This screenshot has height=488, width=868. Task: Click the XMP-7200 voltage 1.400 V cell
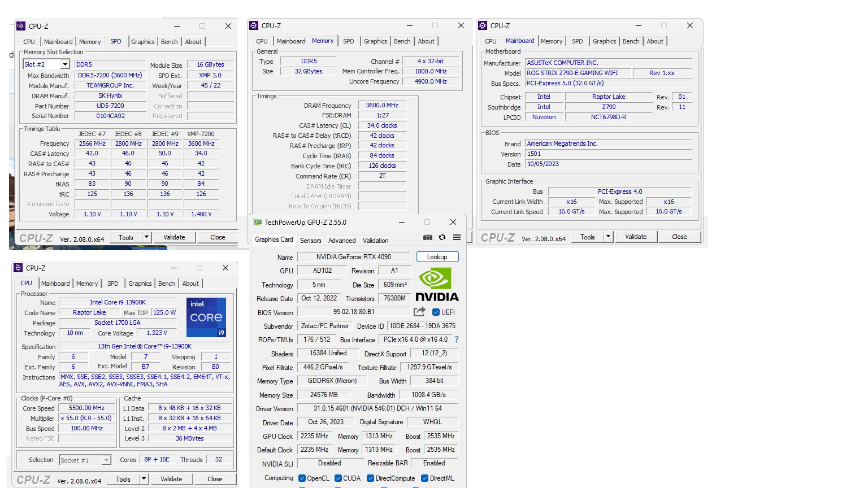point(201,214)
